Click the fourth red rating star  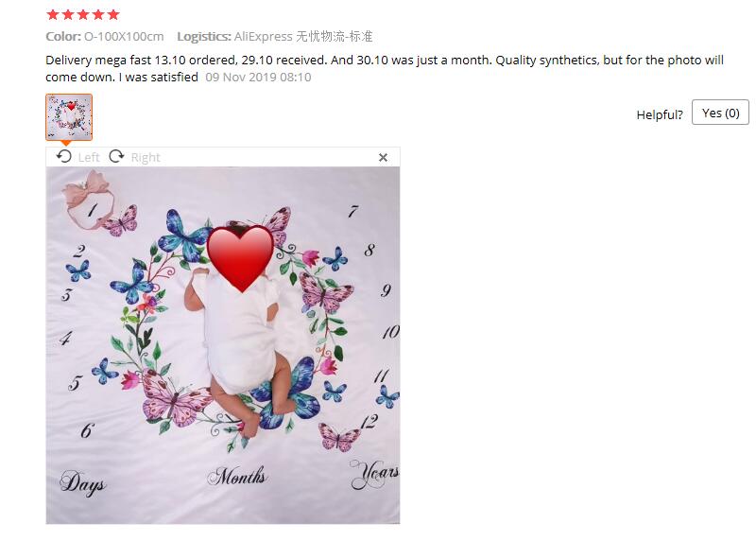(98, 14)
